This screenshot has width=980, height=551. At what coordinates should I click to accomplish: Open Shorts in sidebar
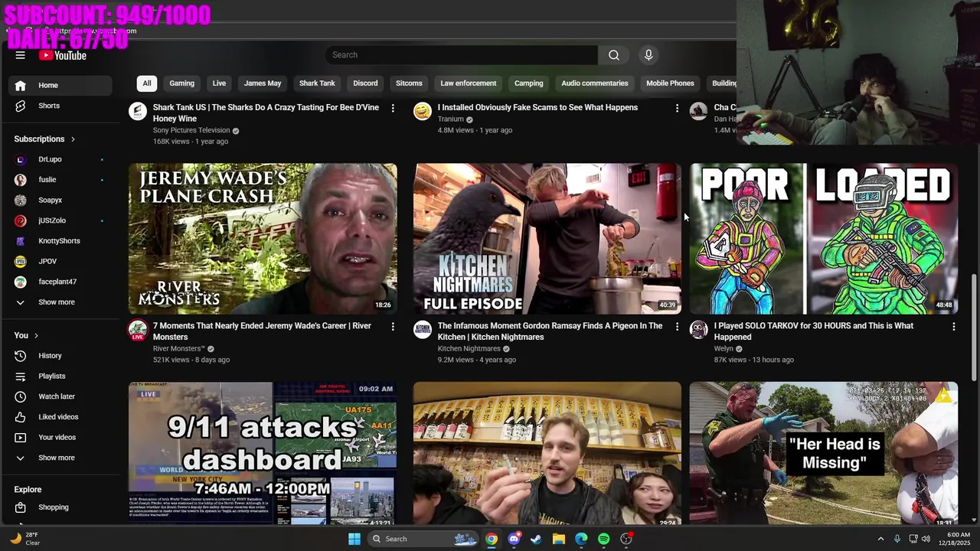point(60,106)
